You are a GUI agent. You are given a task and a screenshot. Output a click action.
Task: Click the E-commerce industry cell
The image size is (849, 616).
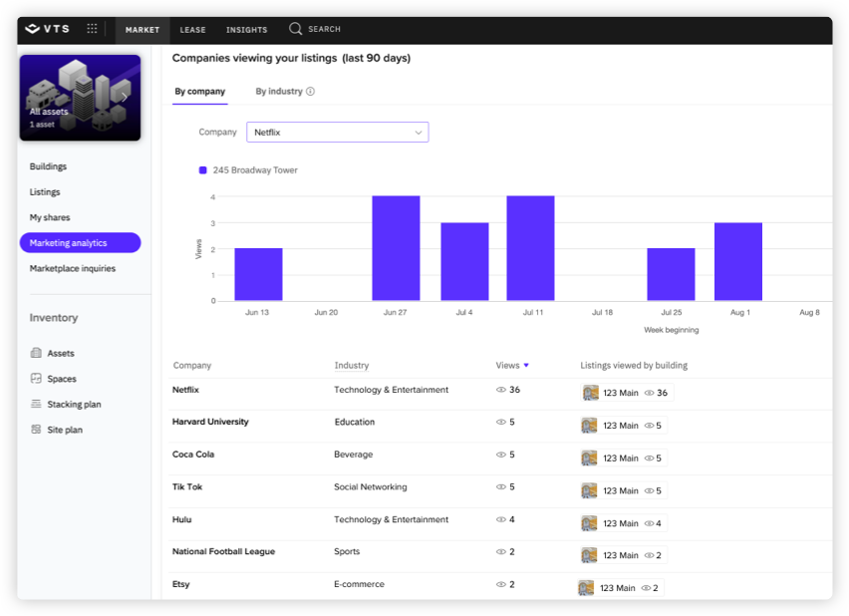pos(359,584)
